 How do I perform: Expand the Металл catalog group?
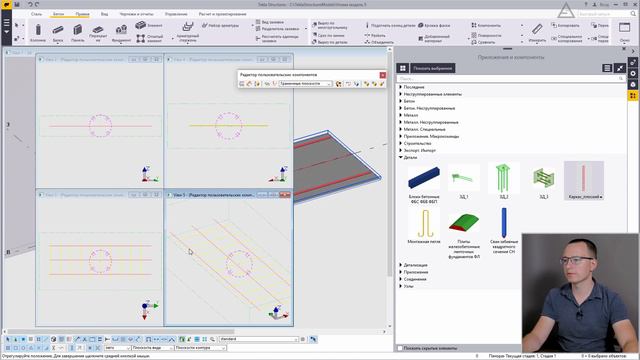pyautogui.click(x=400, y=115)
